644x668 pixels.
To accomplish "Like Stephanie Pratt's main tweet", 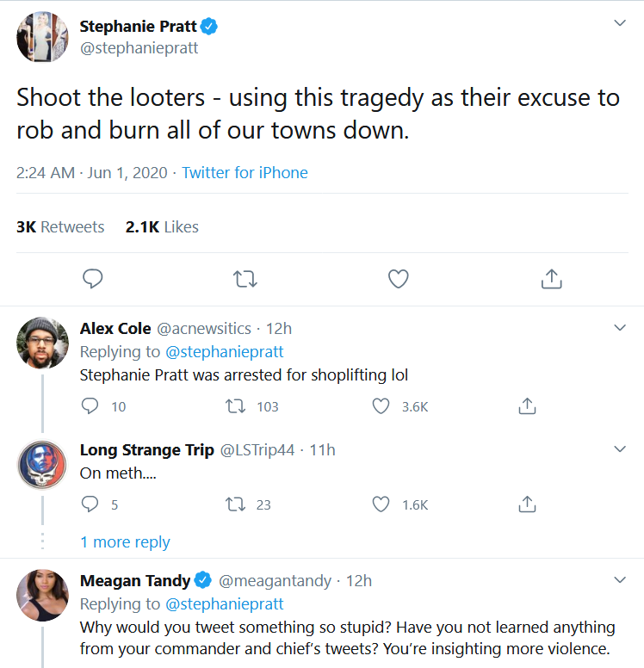I will [398, 279].
